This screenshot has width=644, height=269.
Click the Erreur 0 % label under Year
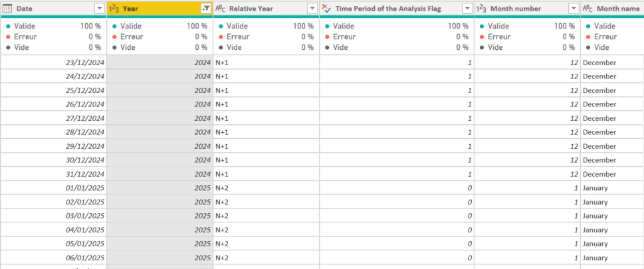click(x=160, y=37)
